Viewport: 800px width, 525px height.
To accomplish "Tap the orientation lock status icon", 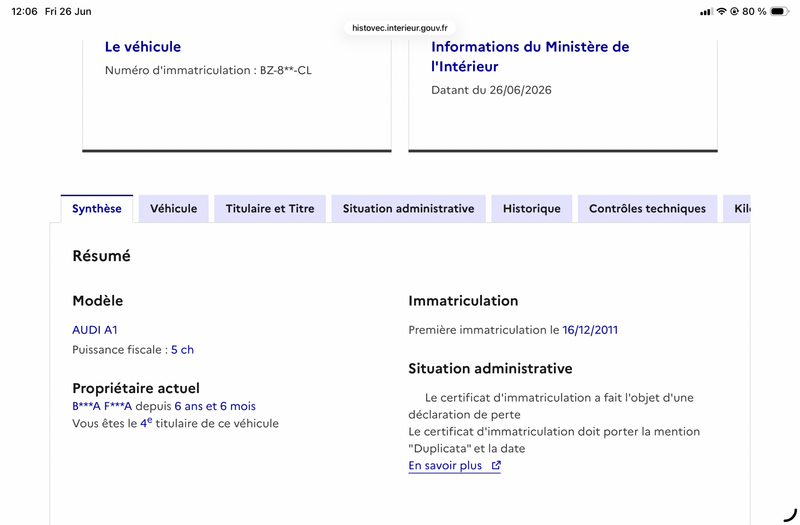I will [734, 11].
